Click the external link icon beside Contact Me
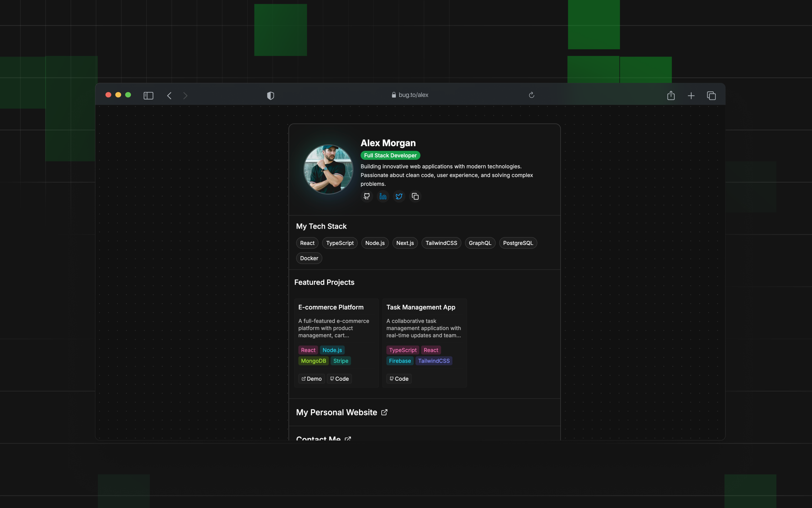Viewport: 812px width, 508px height. 348,439
